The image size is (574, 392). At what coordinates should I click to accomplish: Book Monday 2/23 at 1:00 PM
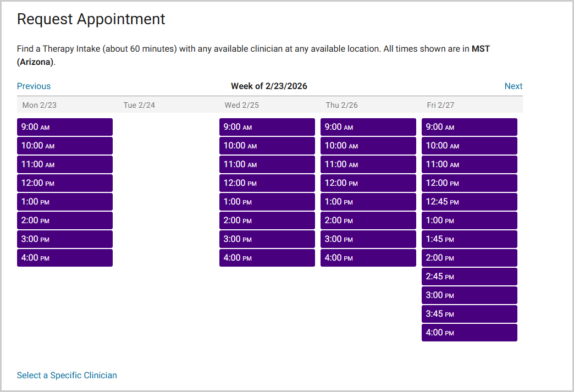(x=65, y=202)
